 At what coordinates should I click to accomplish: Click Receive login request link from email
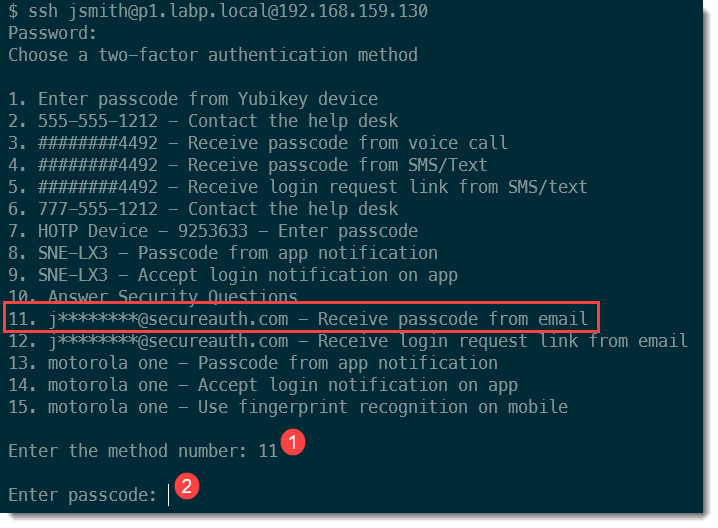click(x=348, y=341)
